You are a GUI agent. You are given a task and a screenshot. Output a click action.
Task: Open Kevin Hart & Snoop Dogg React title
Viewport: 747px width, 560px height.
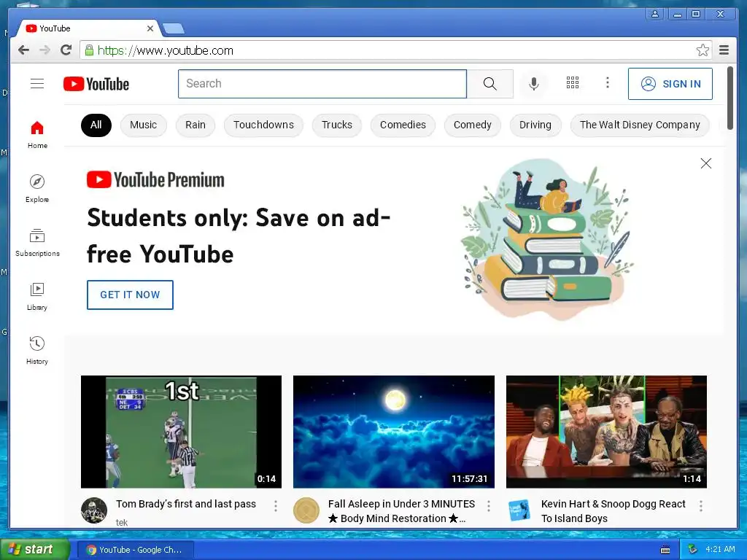pos(613,511)
